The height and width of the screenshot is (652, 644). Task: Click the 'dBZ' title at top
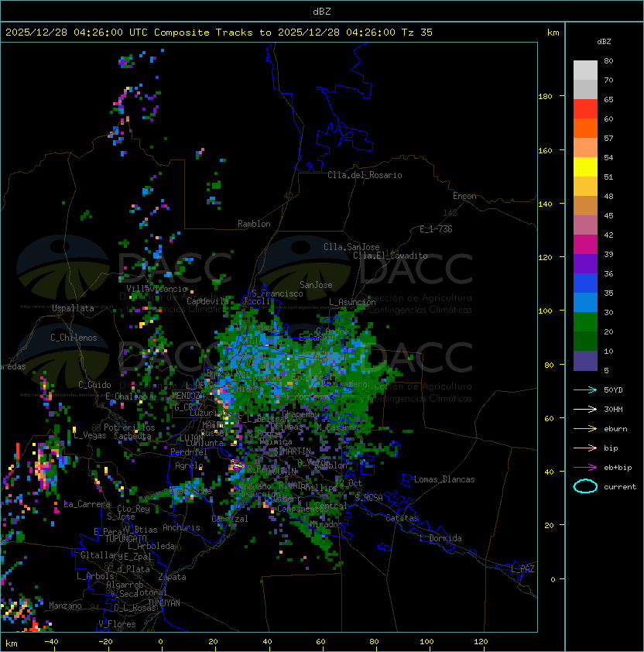(x=322, y=12)
